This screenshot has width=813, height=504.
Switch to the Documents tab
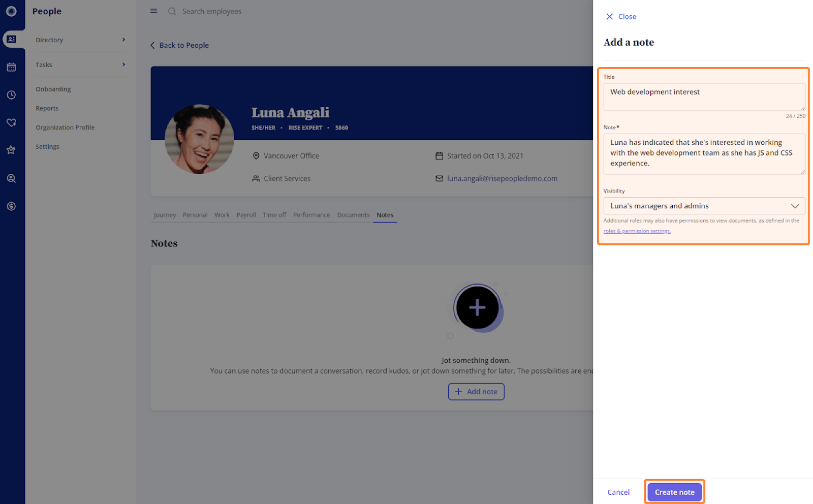tap(353, 215)
